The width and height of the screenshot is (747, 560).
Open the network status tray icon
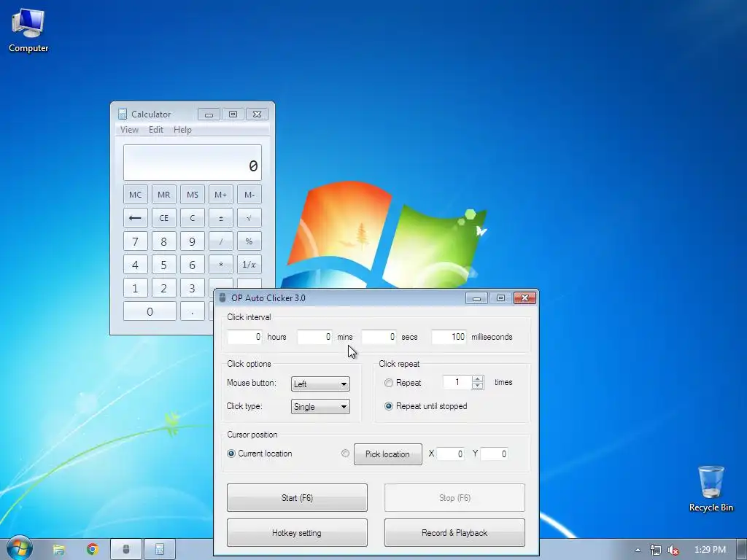(x=656, y=550)
